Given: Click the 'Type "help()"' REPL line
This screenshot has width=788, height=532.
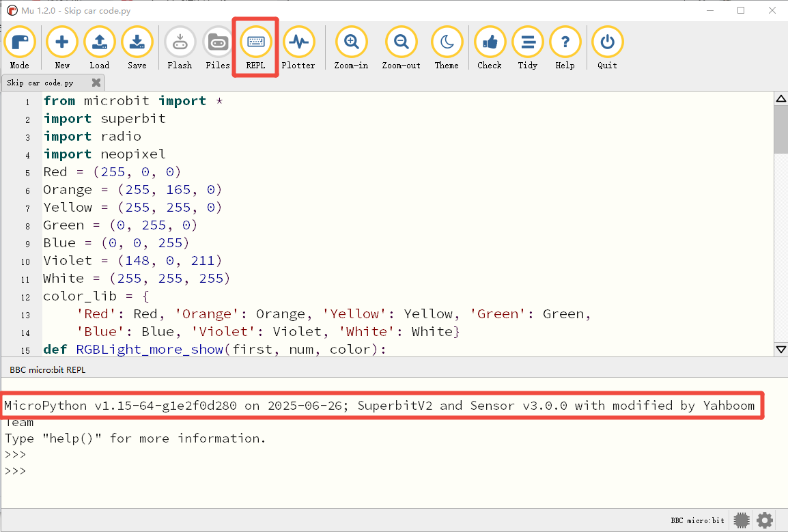Looking at the screenshot, I should coord(135,438).
